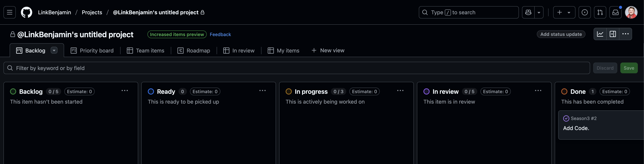Click Add status update button
644x164 pixels.
click(x=561, y=34)
